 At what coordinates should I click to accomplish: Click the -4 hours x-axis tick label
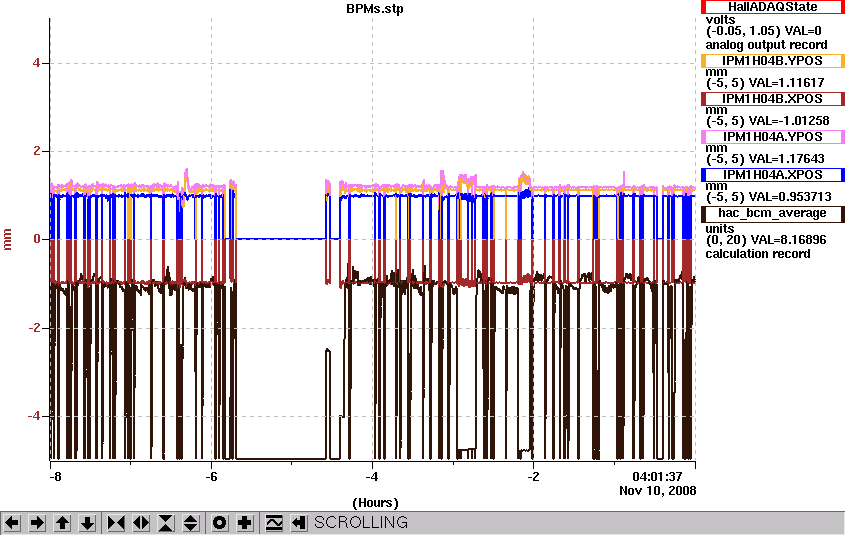(372, 477)
